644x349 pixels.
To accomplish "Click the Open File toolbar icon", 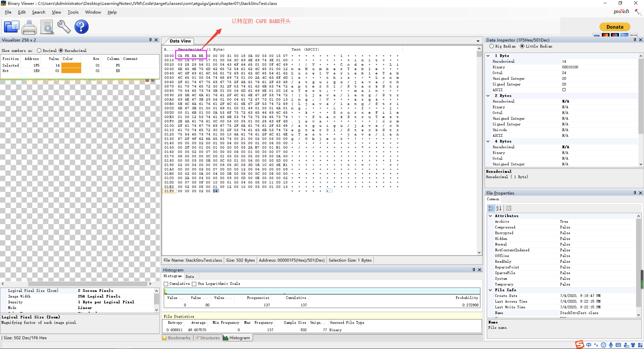I will [x=11, y=27].
